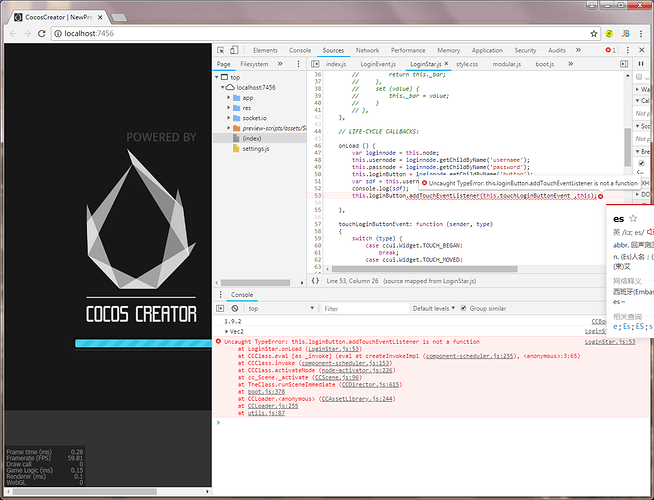Toggle the device toolbar icon
This screenshot has width=654, height=500.
[x=234, y=50]
